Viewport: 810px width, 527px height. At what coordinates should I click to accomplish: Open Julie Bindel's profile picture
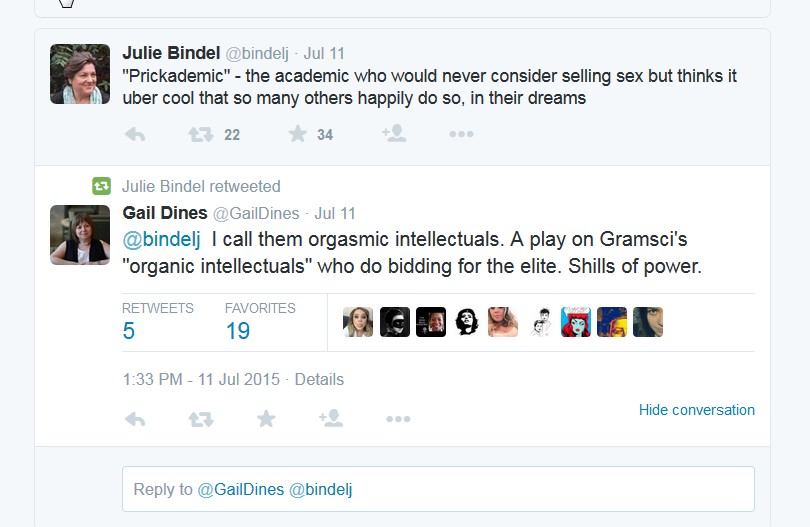(x=80, y=74)
